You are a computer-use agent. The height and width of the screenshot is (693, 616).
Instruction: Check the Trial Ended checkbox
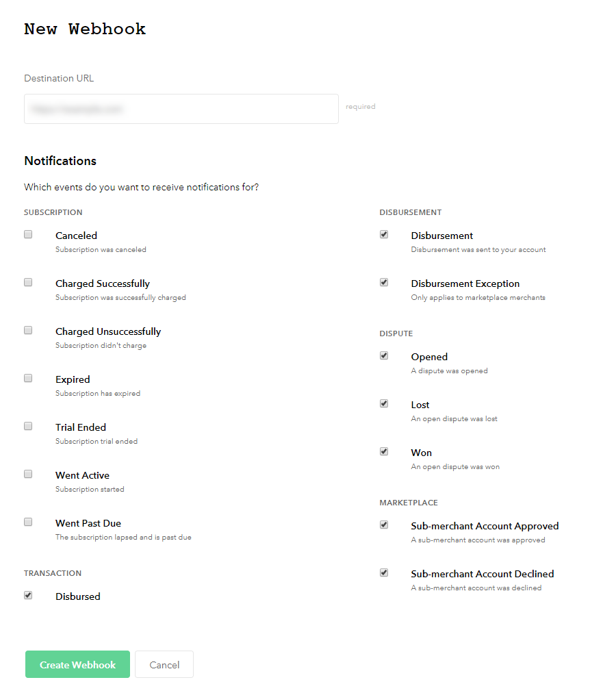(28, 426)
